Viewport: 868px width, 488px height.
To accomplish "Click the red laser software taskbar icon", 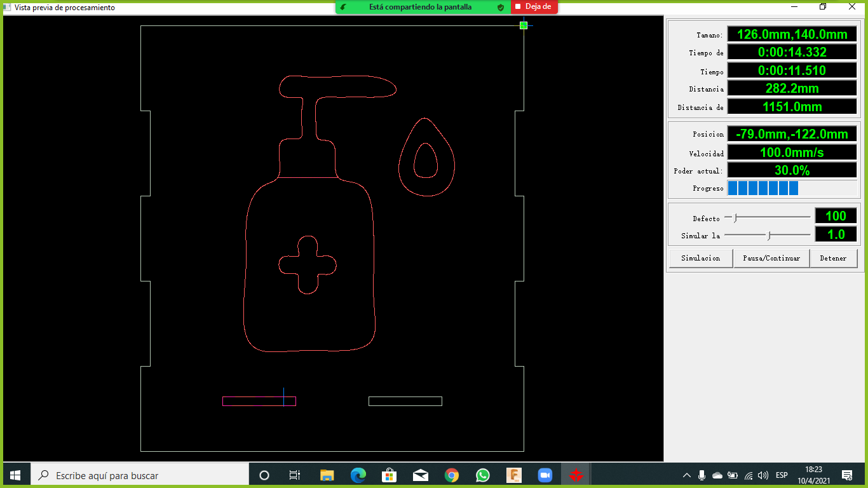I will [x=576, y=475].
